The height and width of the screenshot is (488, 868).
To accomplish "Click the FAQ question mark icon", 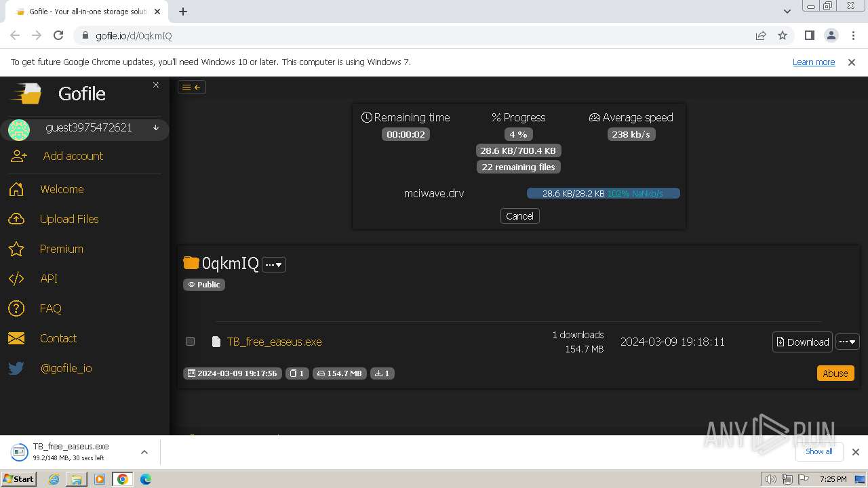I will point(17,308).
